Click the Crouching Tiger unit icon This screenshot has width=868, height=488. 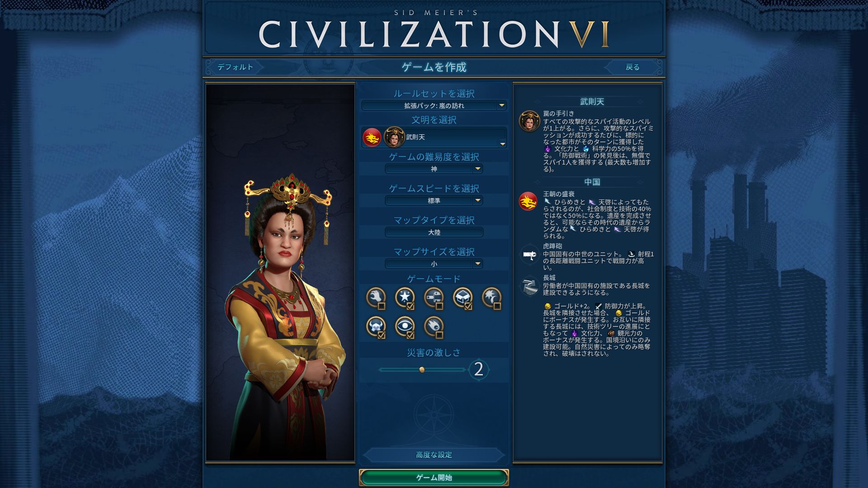click(x=528, y=255)
